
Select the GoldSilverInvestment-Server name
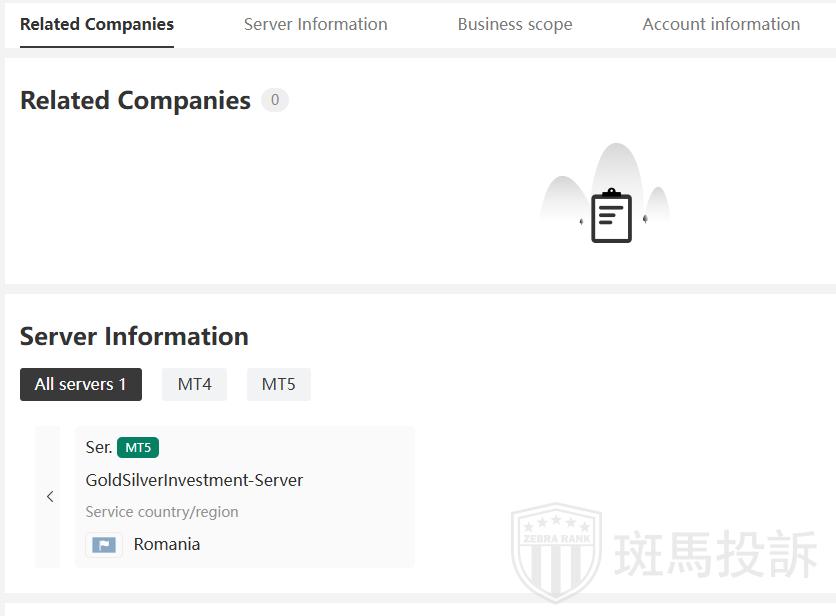pos(194,480)
